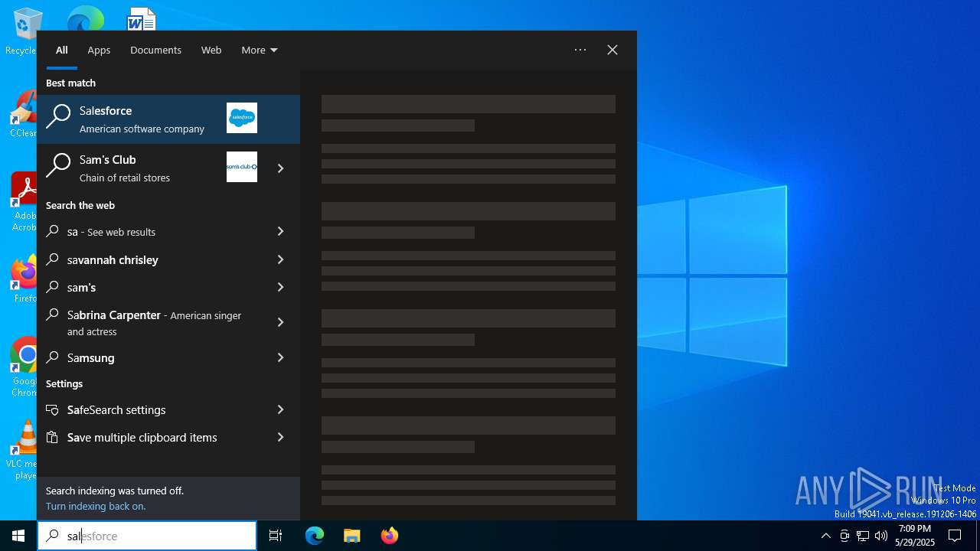This screenshot has height=551, width=980.
Task: Click 'Turn indexing back on' link
Action: pyautogui.click(x=96, y=506)
